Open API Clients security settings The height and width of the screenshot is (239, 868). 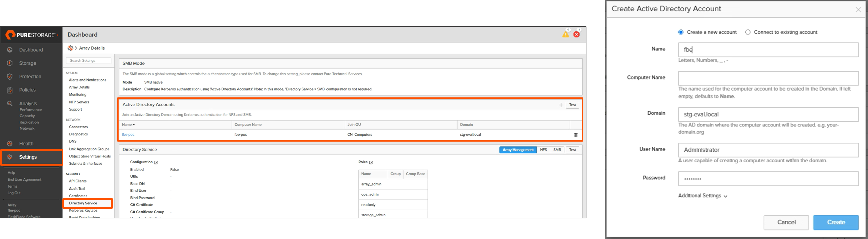(x=78, y=181)
